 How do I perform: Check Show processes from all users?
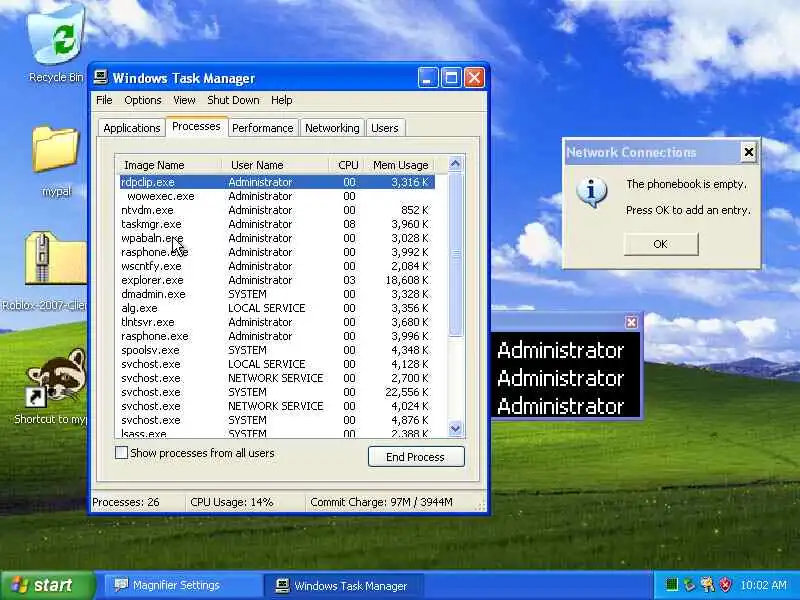[x=121, y=453]
